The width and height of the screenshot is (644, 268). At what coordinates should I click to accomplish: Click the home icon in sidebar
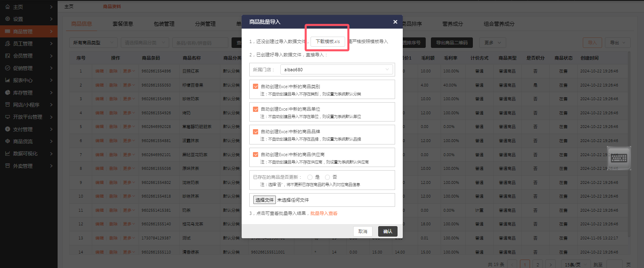point(8,7)
